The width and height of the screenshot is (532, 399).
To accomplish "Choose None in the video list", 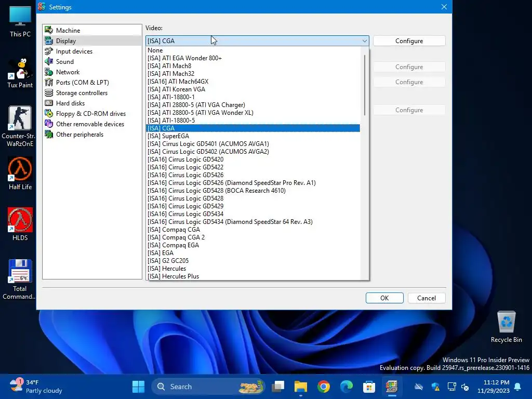I will click(x=253, y=50).
